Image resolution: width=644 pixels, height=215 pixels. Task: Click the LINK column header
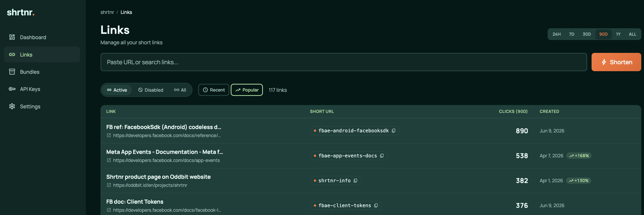pos(111,112)
